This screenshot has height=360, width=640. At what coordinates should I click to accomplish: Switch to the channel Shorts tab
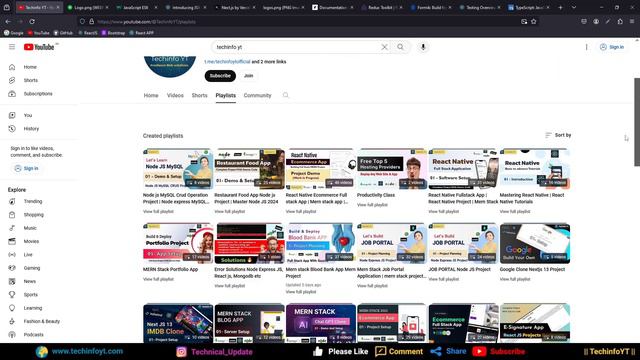pyautogui.click(x=200, y=96)
